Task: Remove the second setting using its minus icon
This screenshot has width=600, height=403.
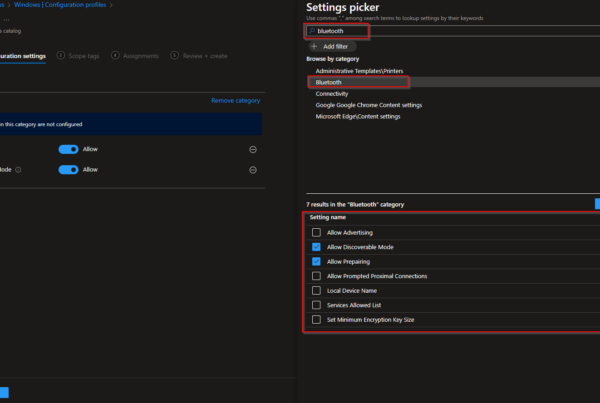Action: (x=253, y=170)
